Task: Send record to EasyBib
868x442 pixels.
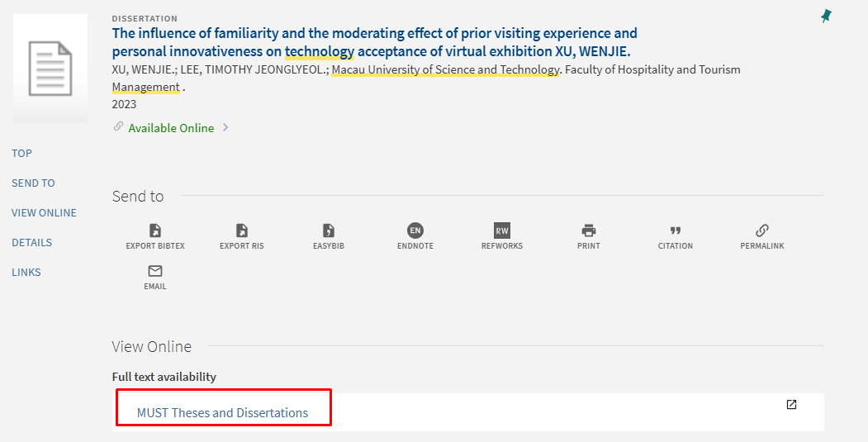Action: click(x=328, y=231)
